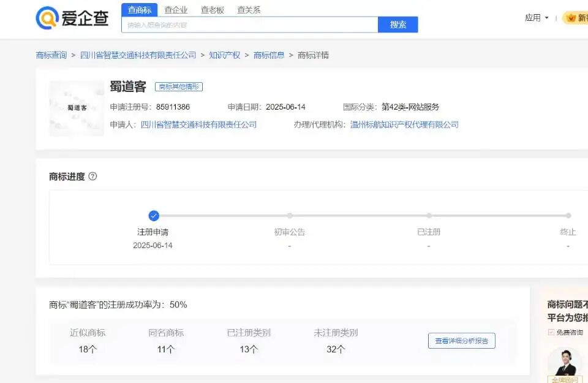Click the 免费咨询 check icon
The height and width of the screenshot is (383, 588).
click(551, 332)
